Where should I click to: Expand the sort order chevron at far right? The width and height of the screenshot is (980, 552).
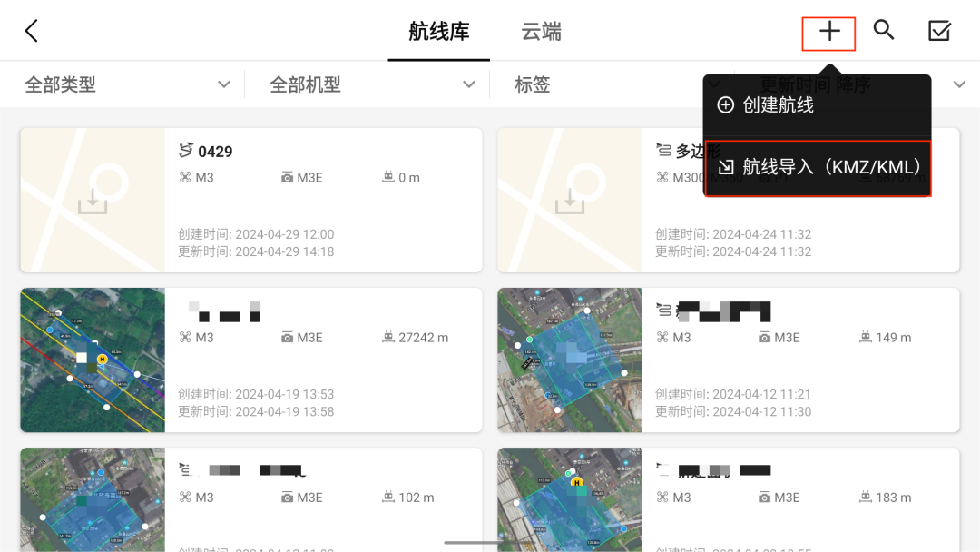pyautogui.click(x=959, y=84)
